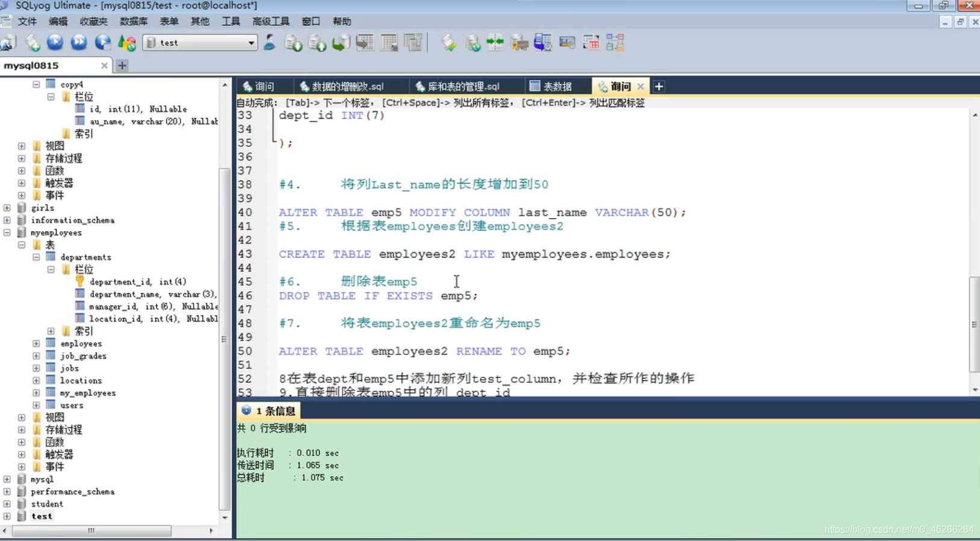This screenshot has height=541, width=980.
Task: Collapse the copy4 table node
Action: [x=36, y=84]
